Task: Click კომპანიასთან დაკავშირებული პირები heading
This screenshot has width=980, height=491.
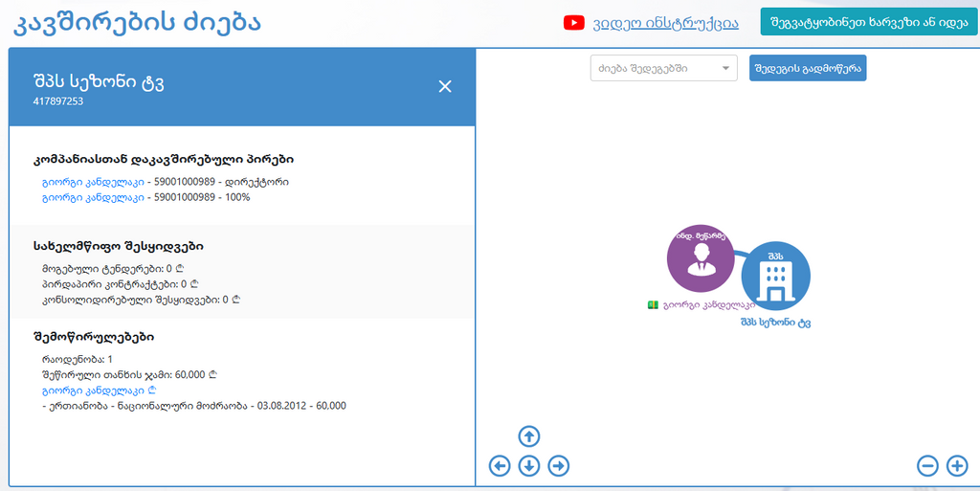Action: tap(163, 160)
